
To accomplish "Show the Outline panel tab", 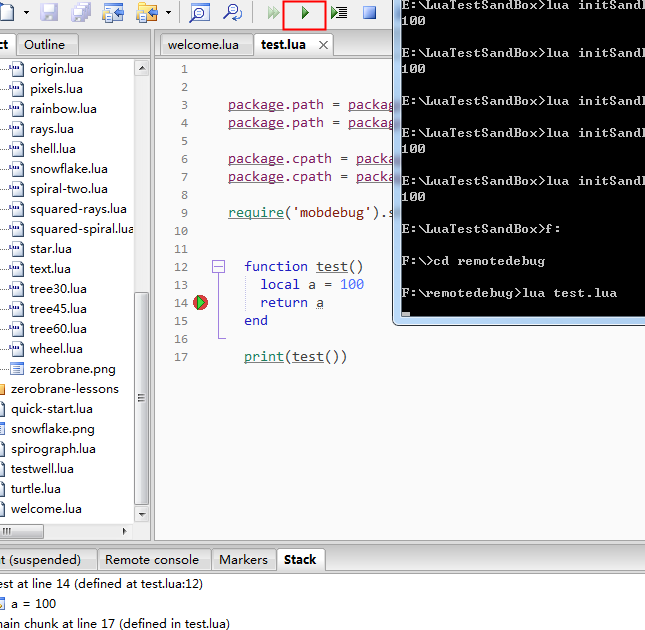I will 44,44.
